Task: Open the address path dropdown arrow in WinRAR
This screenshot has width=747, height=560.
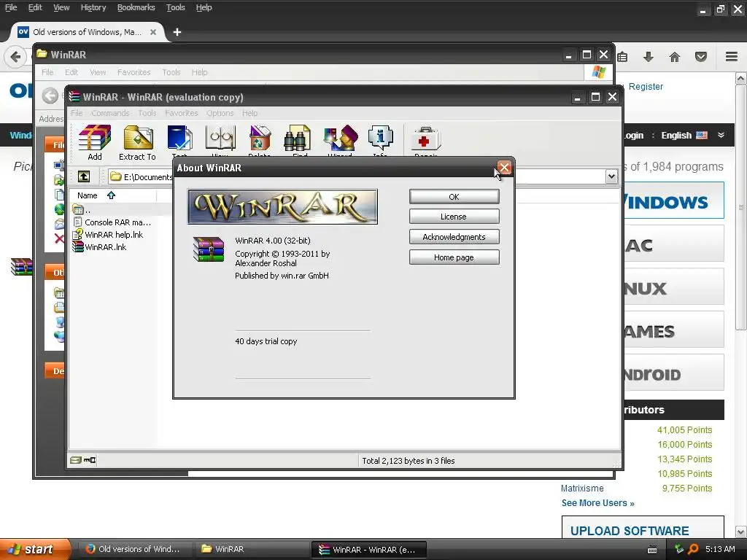Action: click(611, 176)
